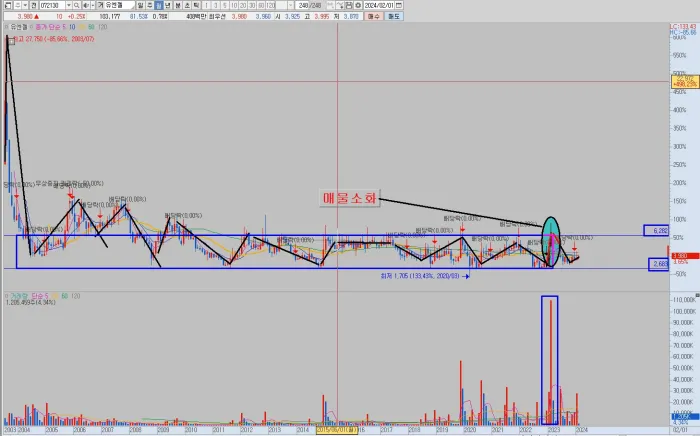Click the LC:133.43 indicator at chart corner
The image size is (700, 436).
(x=683, y=27)
